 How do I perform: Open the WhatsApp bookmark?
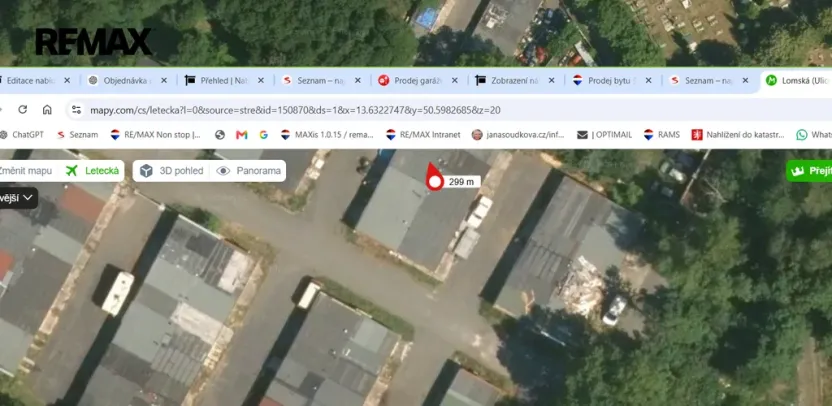pyautogui.click(x=814, y=135)
